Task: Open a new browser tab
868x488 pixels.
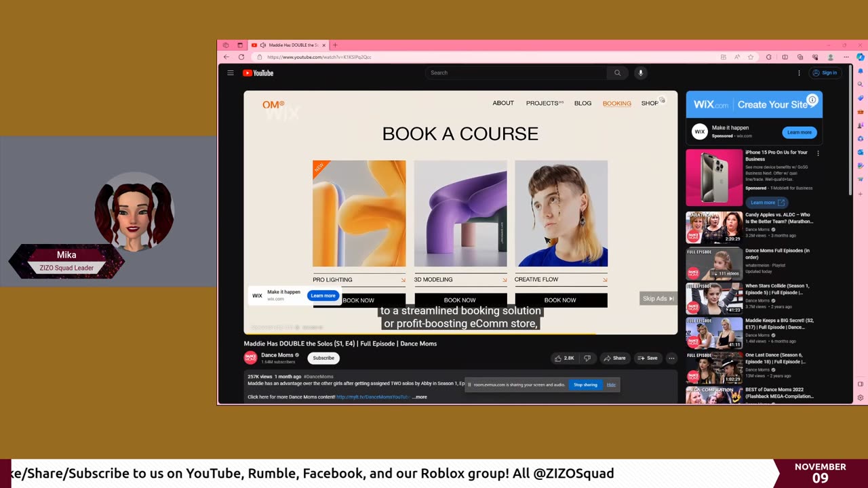Action: click(x=335, y=45)
